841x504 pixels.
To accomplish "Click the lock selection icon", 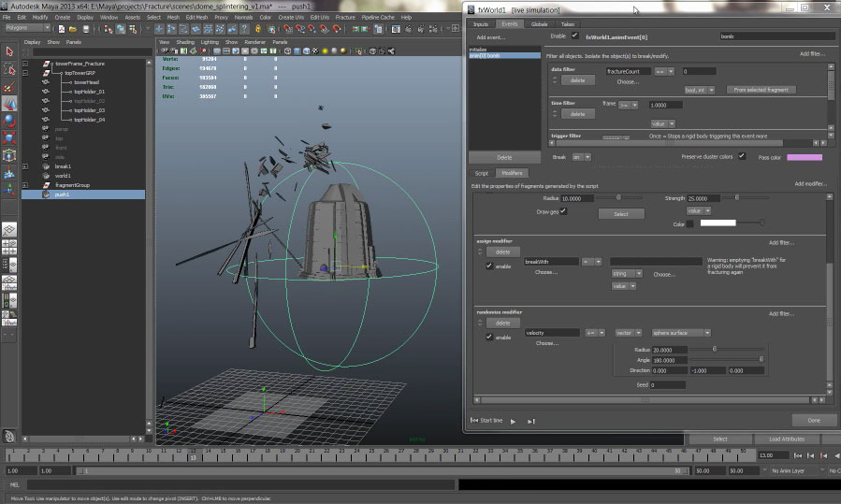I will click(x=258, y=29).
